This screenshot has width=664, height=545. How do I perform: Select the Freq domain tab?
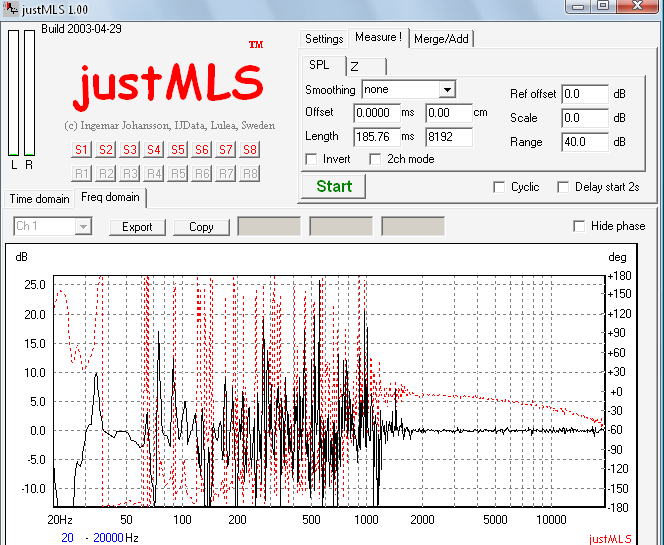[x=110, y=197]
